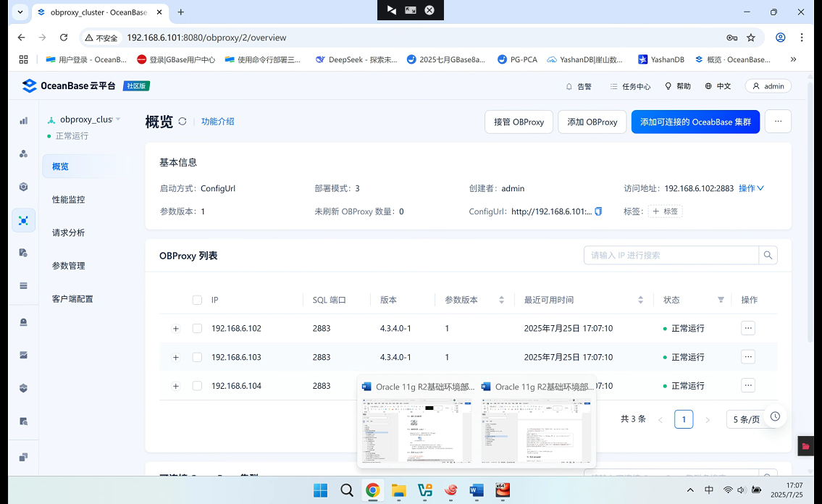
Task: Open 任务中心 in the top bar
Action: [630, 86]
